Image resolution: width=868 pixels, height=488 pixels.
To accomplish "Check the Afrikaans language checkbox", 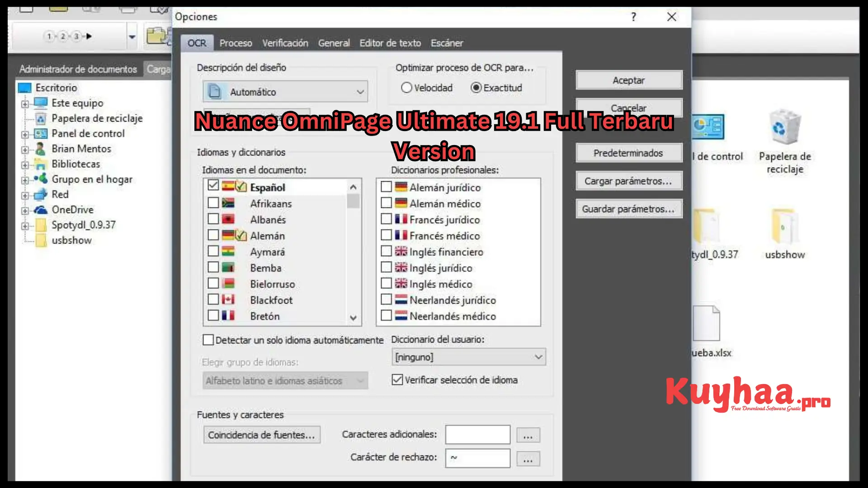I will (x=213, y=202).
